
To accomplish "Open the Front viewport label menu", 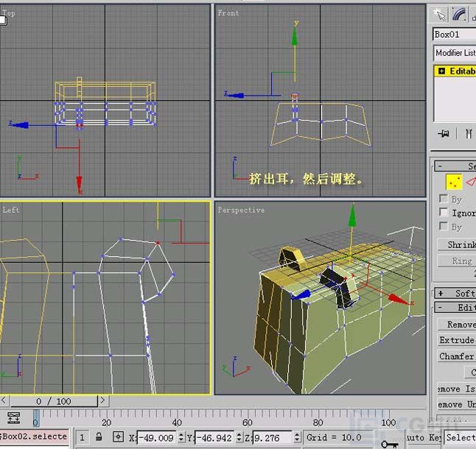I will [228, 13].
